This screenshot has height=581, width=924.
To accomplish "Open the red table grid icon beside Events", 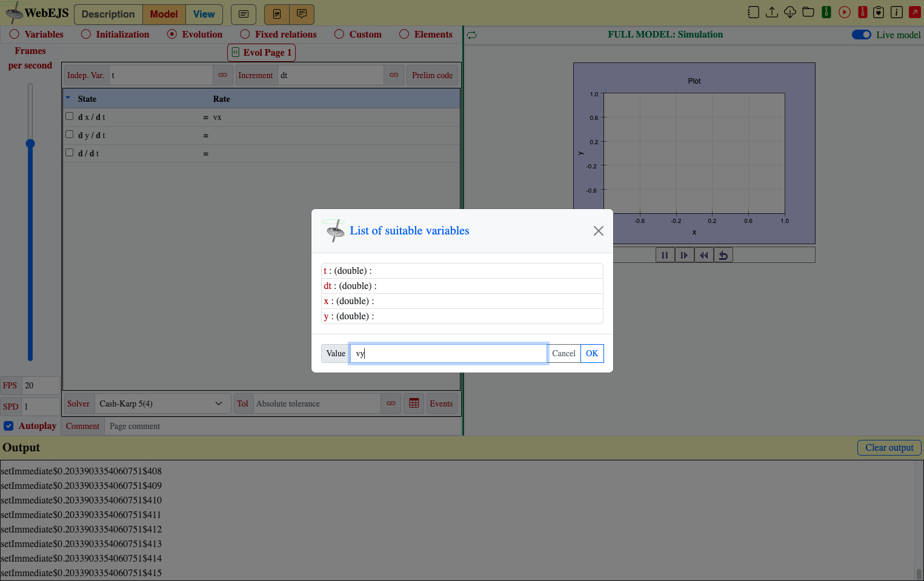I will tap(414, 403).
